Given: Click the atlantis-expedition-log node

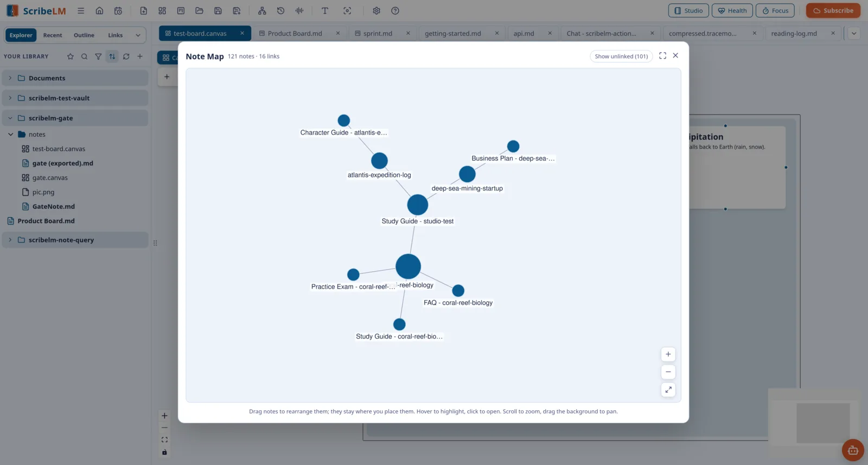Looking at the screenshot, I should (379, 161).
